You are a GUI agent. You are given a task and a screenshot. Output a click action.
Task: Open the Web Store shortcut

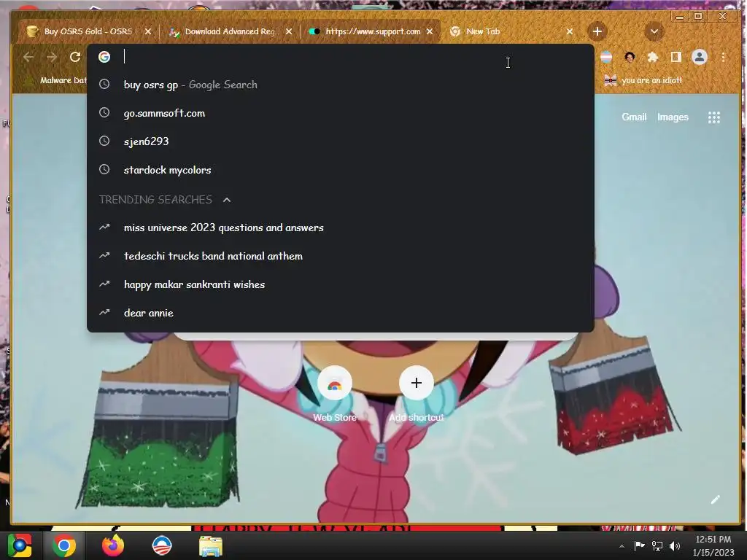click(x=335, y=394)
